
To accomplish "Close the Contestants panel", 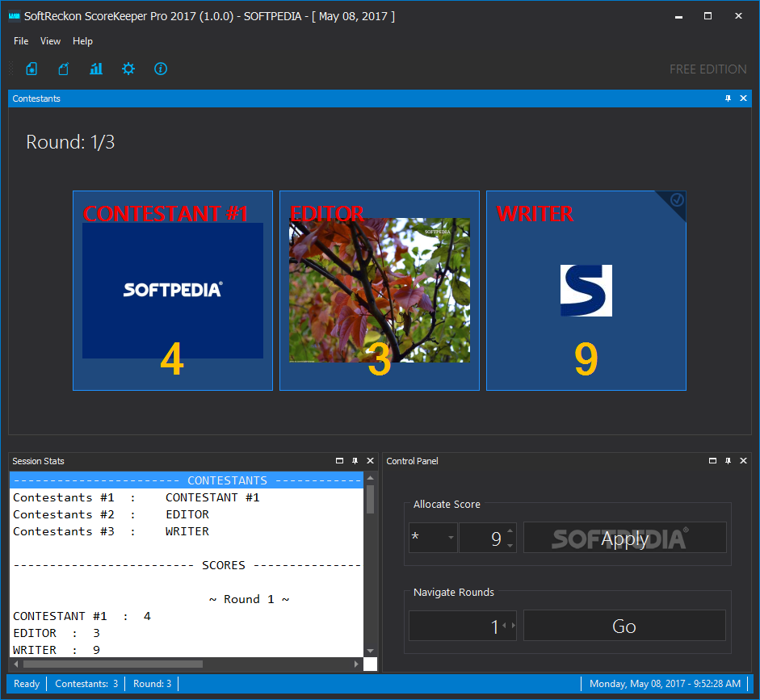I will click(x=743, y=99).
